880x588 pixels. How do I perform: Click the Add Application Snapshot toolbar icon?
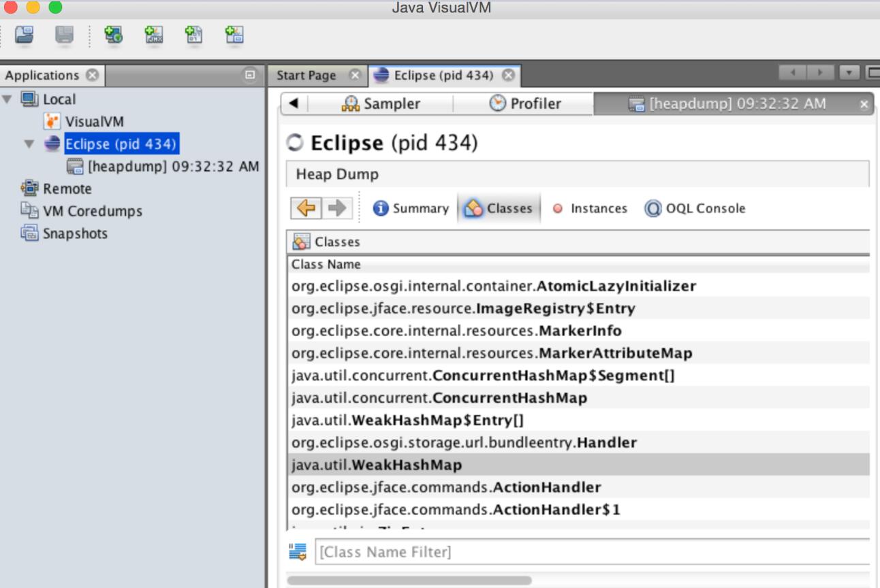[234, 35]
